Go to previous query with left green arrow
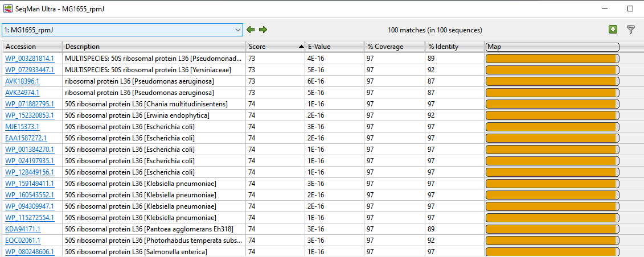The height and width of the screenshot is (257, 644). point(251,30)
